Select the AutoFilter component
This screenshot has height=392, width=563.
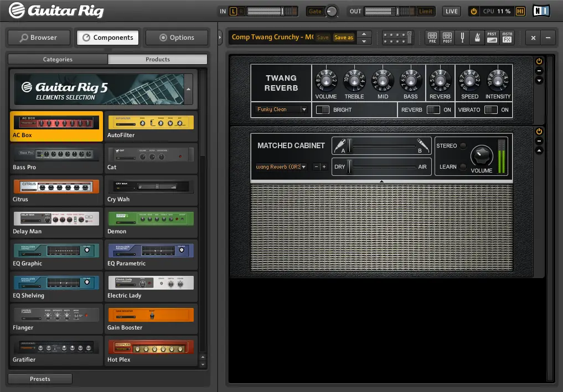(151, 126)
